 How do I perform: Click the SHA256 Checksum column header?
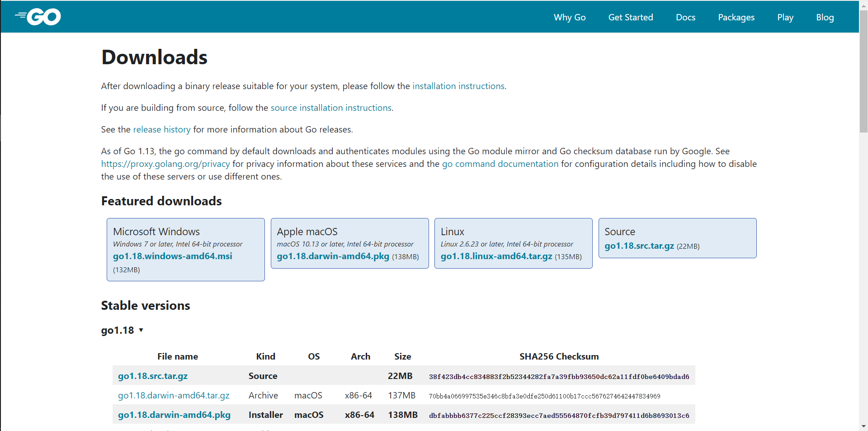point(559,356)
